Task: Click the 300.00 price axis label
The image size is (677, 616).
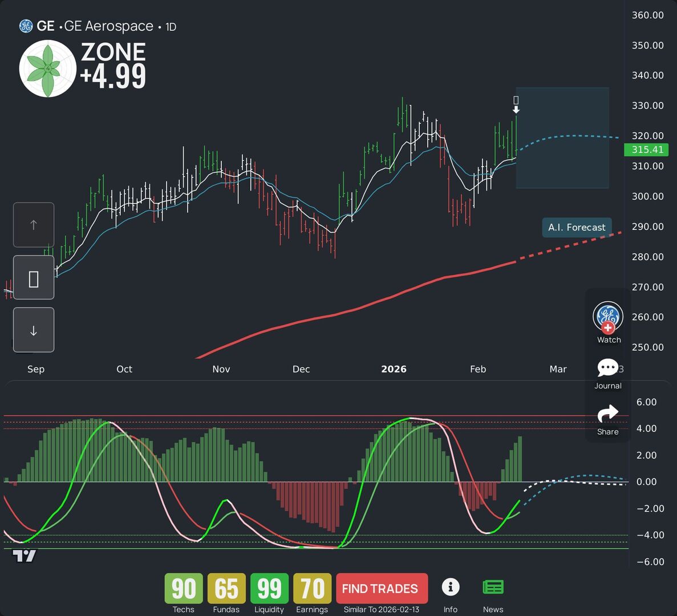Action: [648, 196]
